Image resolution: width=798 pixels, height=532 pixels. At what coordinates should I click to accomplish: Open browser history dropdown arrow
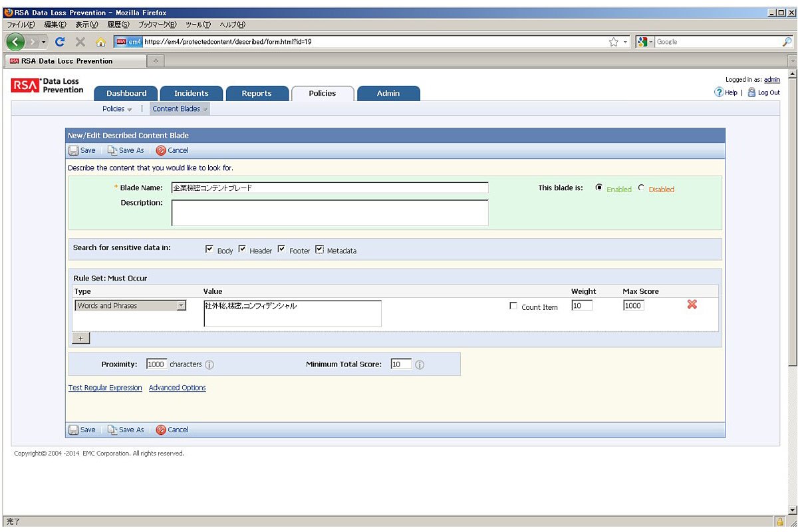(44, 42)
